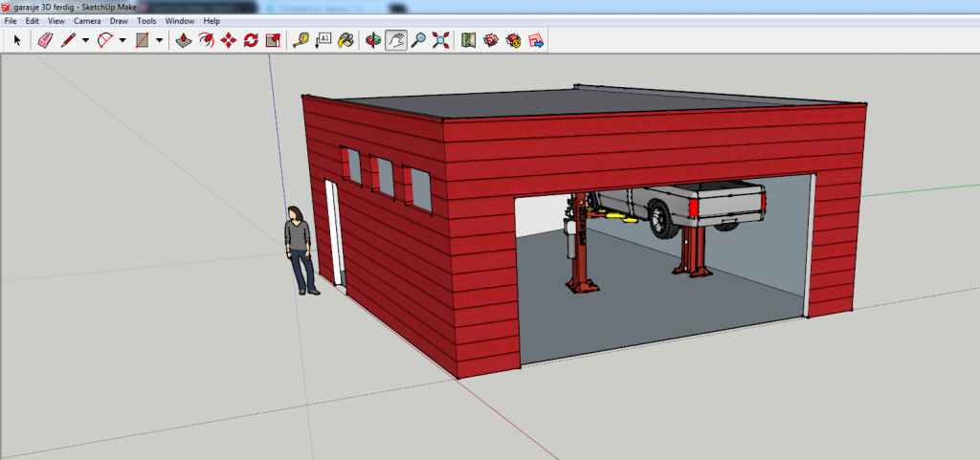Click the Zoom Extents icon
980x460 pixels.
pyautogui.click(x=440, y=40)
